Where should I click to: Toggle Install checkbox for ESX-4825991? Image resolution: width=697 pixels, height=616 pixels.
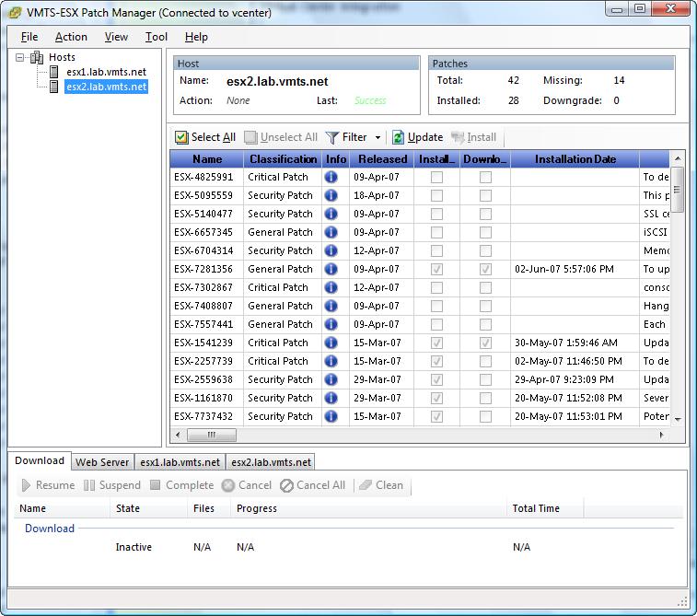[x=437, y=178]
